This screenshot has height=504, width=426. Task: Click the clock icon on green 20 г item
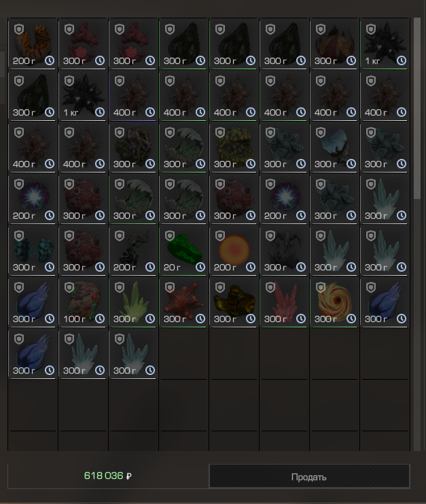(200, 267)
